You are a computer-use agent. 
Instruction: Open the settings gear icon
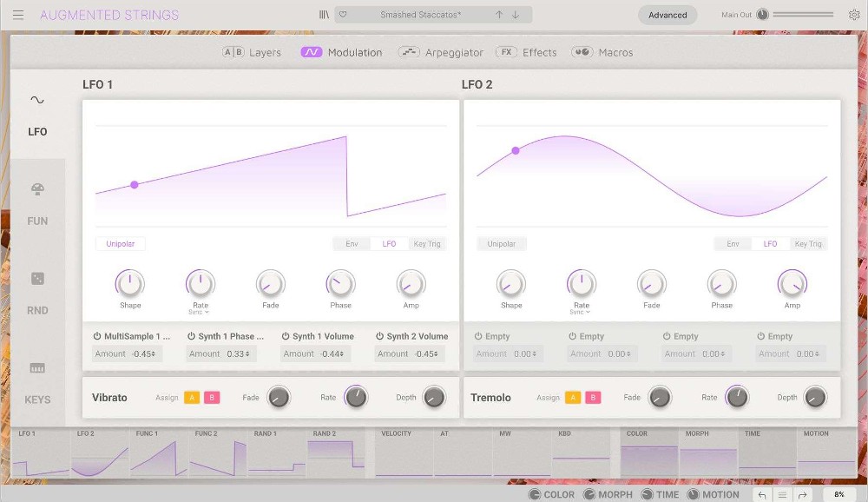(x=854, y=14)
